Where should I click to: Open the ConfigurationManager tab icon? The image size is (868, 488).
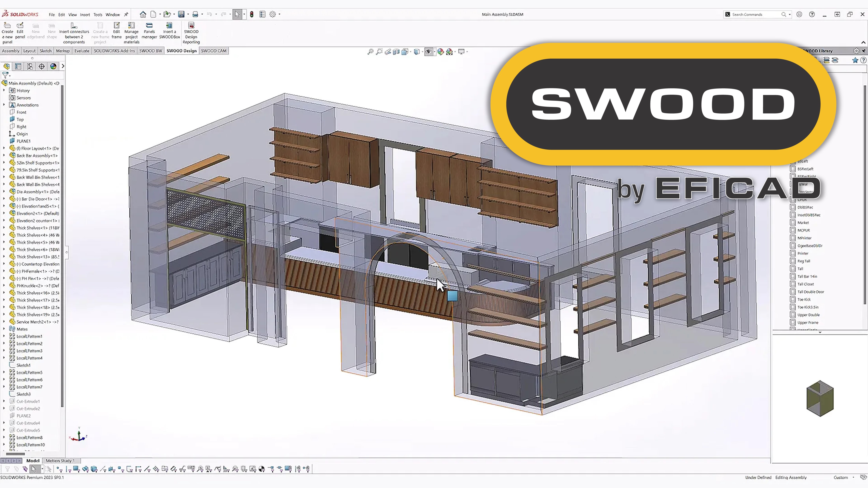coord(30,66)
